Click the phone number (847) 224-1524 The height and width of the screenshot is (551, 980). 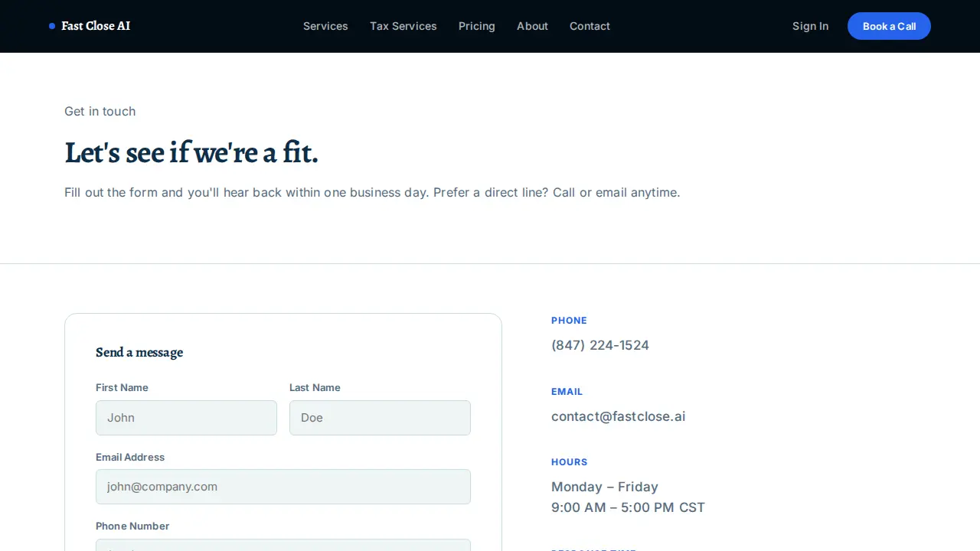(600, 345)
